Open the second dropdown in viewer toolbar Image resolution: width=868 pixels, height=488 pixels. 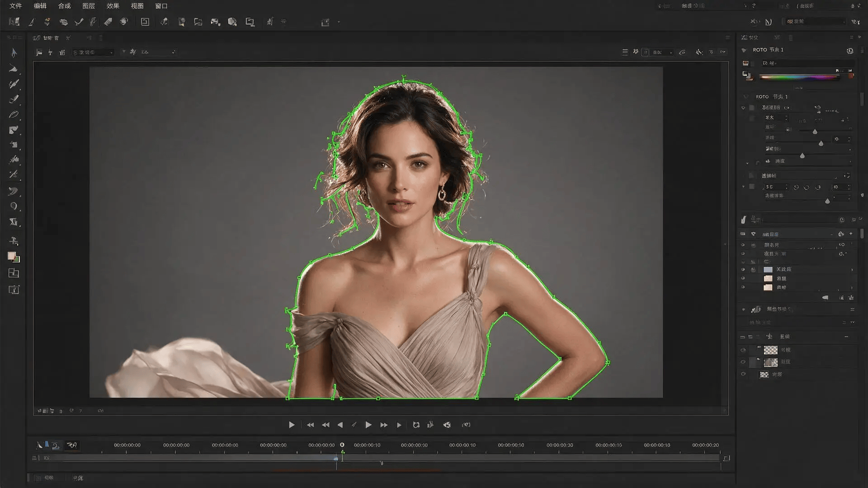click(158, 52)
